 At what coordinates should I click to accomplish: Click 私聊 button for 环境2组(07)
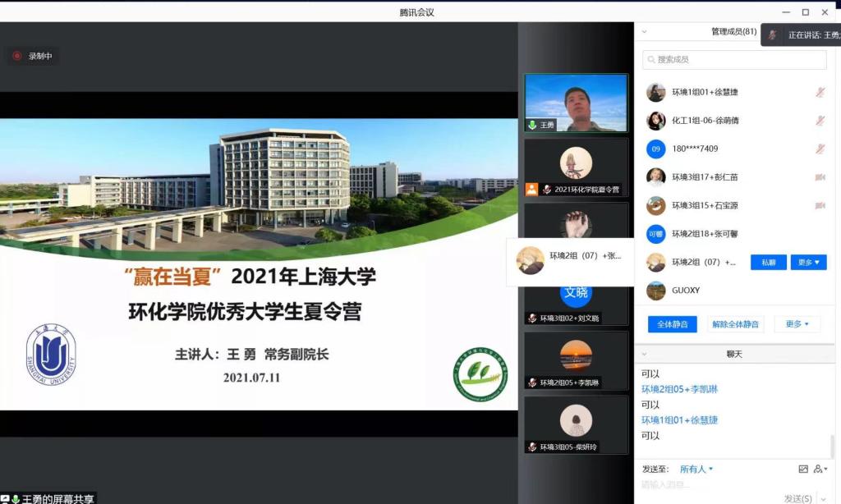[x=769, y=262]
